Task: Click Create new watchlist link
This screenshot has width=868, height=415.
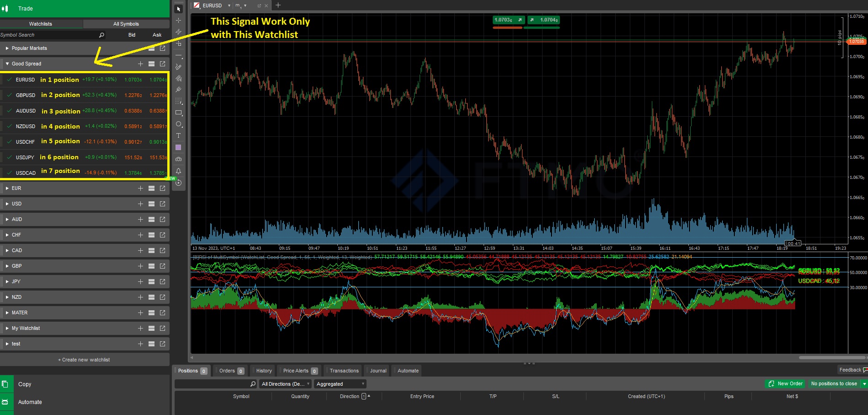Action: pyautogui.click(x=84, y=360)
